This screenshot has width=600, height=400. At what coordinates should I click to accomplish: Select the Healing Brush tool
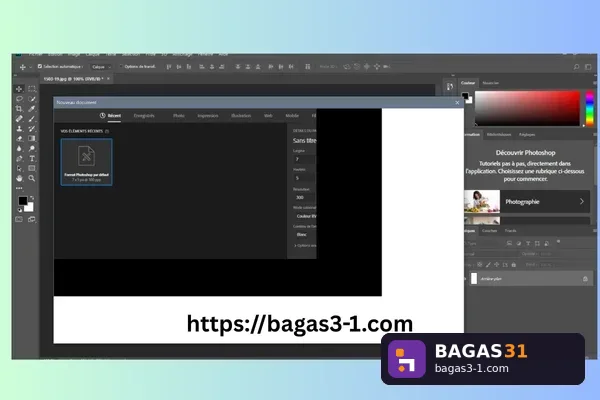coord(19,119)
